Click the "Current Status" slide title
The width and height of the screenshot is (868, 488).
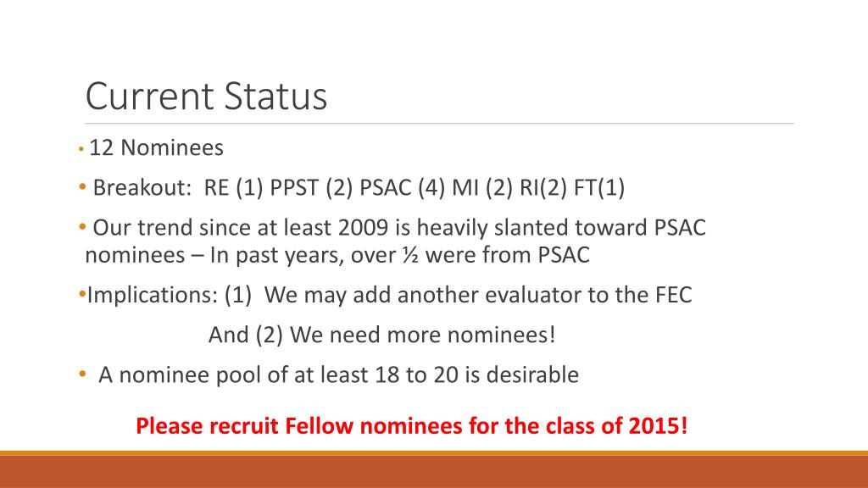pos(206,97)
